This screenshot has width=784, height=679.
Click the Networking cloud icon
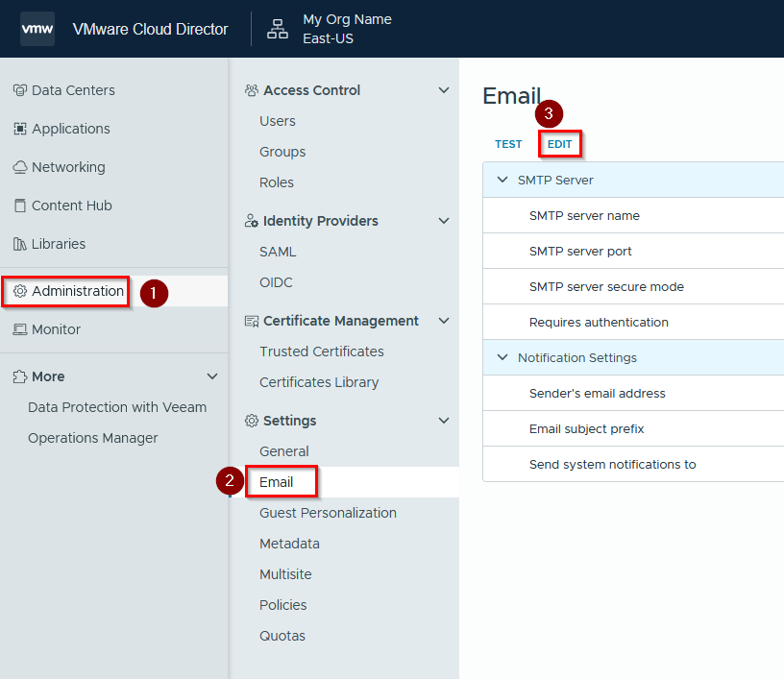coord(20,167)
